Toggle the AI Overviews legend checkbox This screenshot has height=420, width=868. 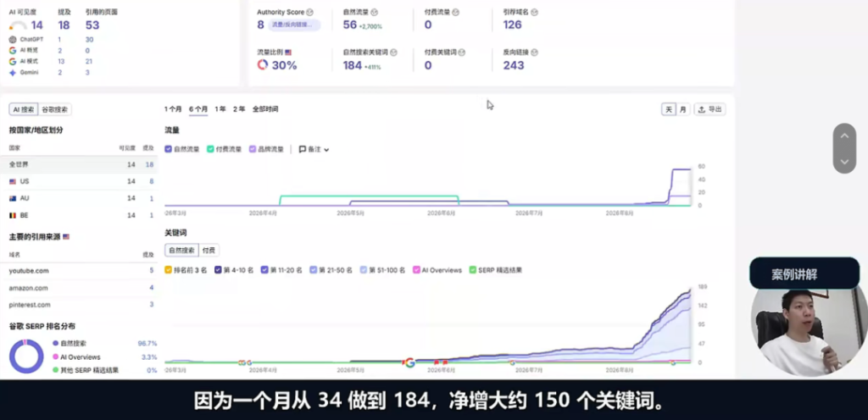[x=416, y=270]
